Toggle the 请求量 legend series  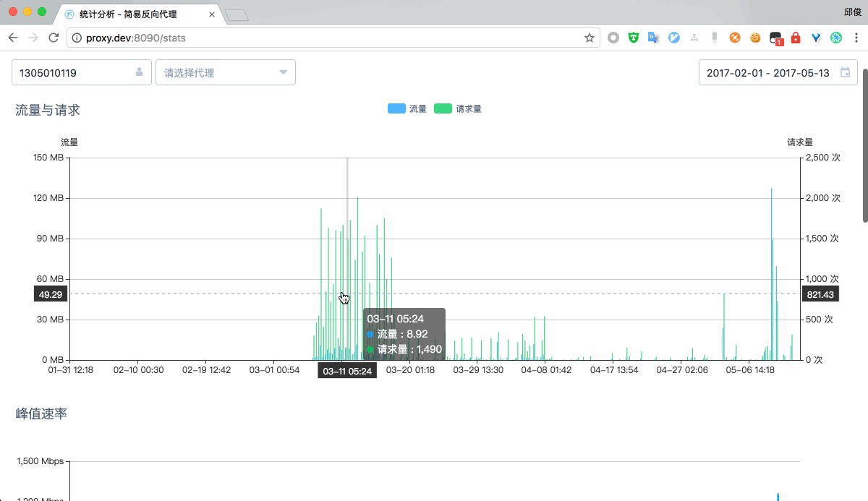click(x=458, y=108)
